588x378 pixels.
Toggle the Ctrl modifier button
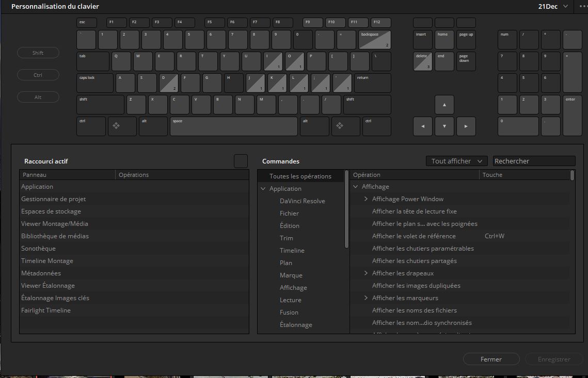point(38,75)
